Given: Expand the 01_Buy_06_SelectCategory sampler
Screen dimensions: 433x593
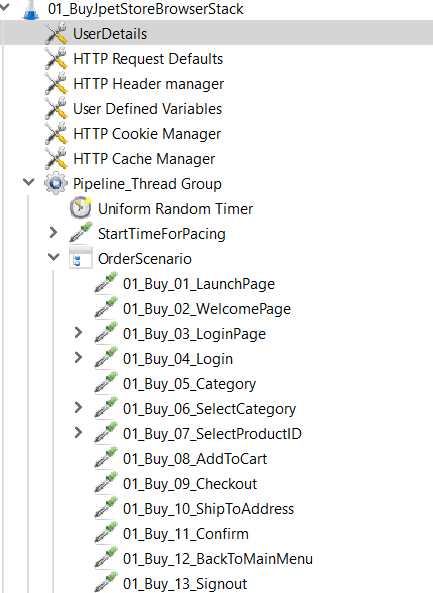Looking at the screenshot, I should pyautogui.click(x=78, y=407).
